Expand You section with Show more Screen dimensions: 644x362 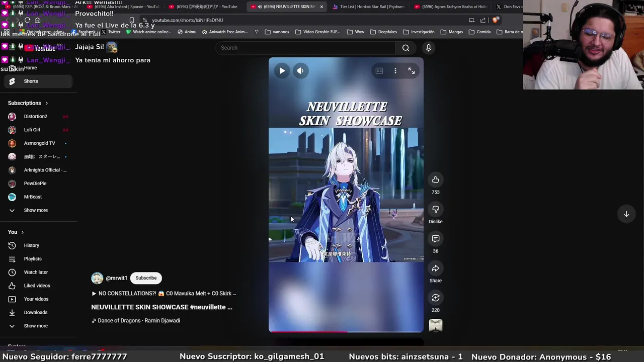(38, 326)
